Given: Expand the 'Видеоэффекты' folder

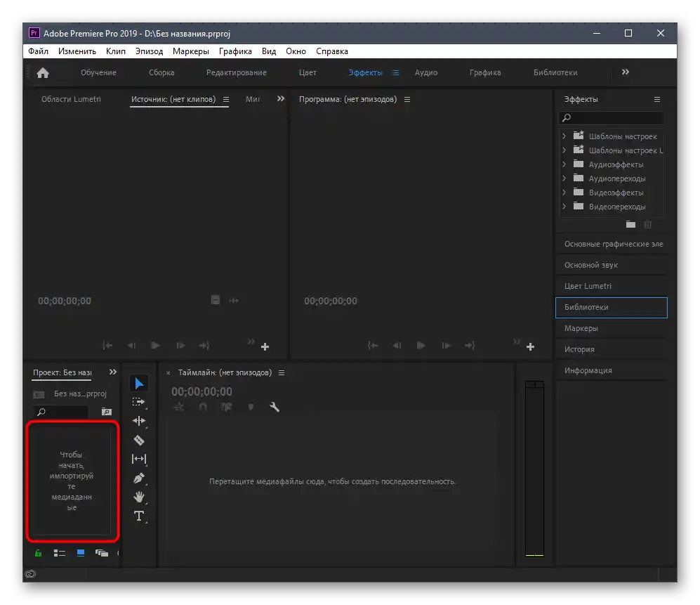Looking at the screenshot, I should 564,192.
